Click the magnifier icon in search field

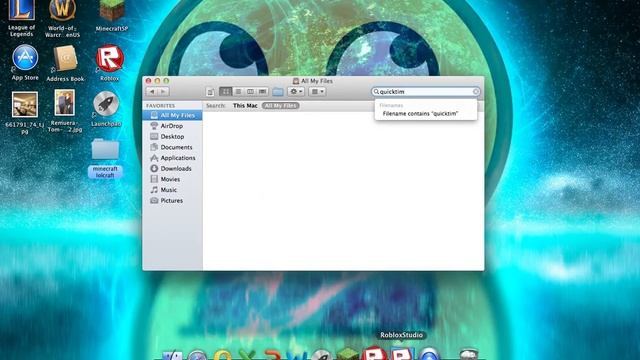pyautogui.click(x=376, y=92)
